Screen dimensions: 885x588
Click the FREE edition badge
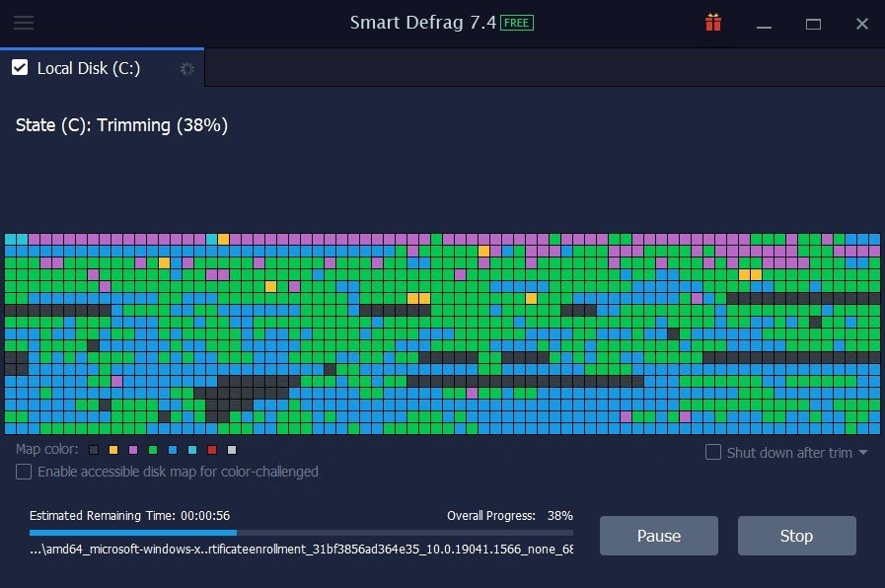tap(516, 23)
